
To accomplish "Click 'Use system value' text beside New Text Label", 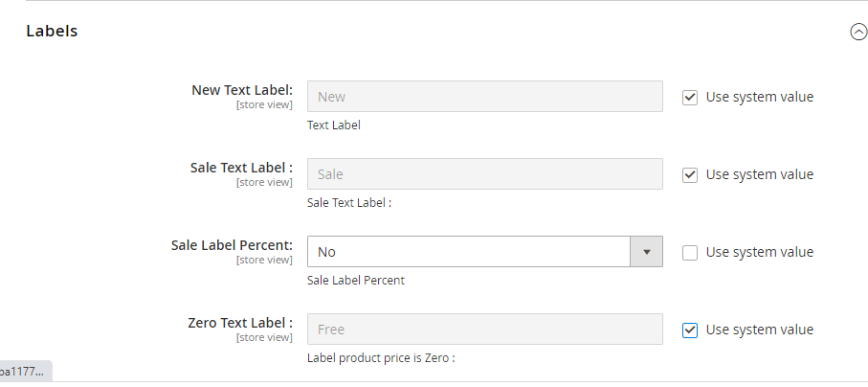I will coord(760,97).
